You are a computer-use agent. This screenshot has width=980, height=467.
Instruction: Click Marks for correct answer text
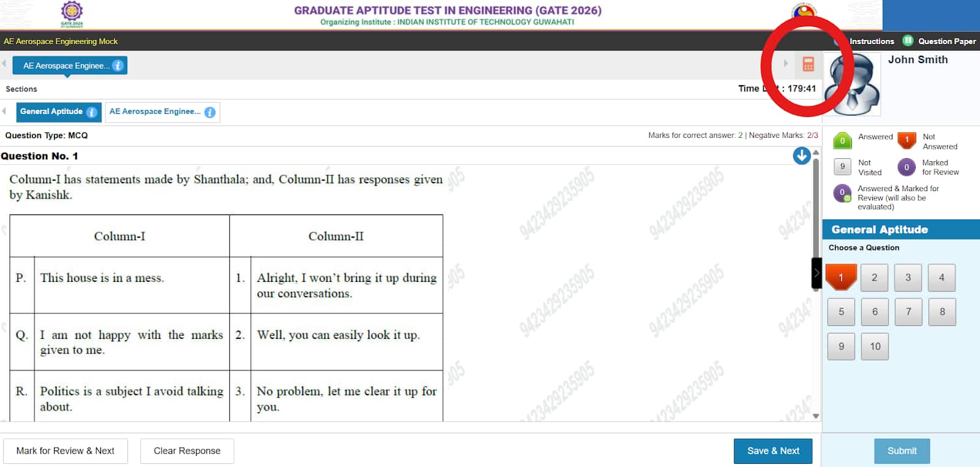(695, 135)
